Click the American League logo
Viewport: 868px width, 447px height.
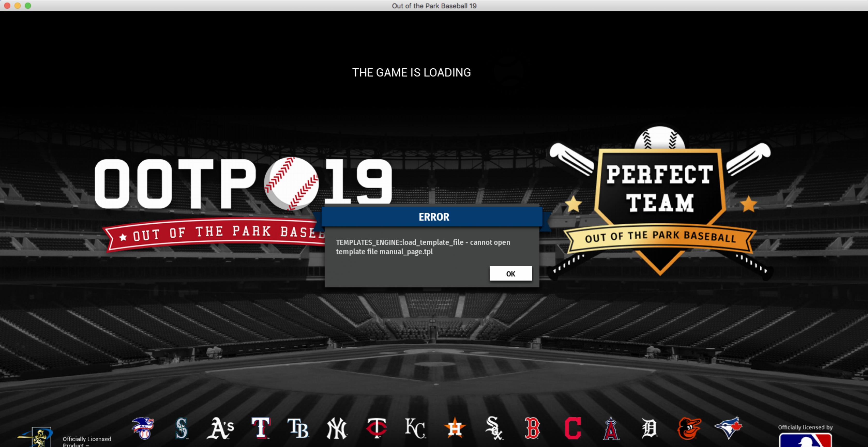tap(143, 428)
